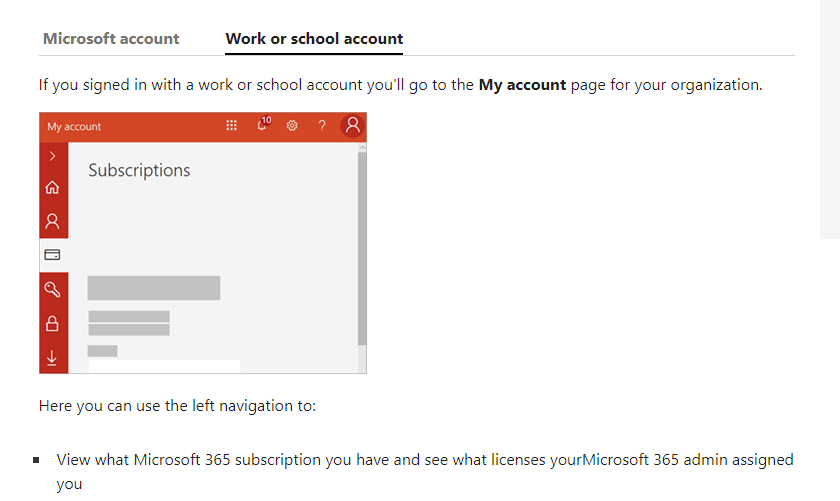The image size is (840, 501).
Task: Open notifications bell with 10 badge
Action: pos(263,124)
